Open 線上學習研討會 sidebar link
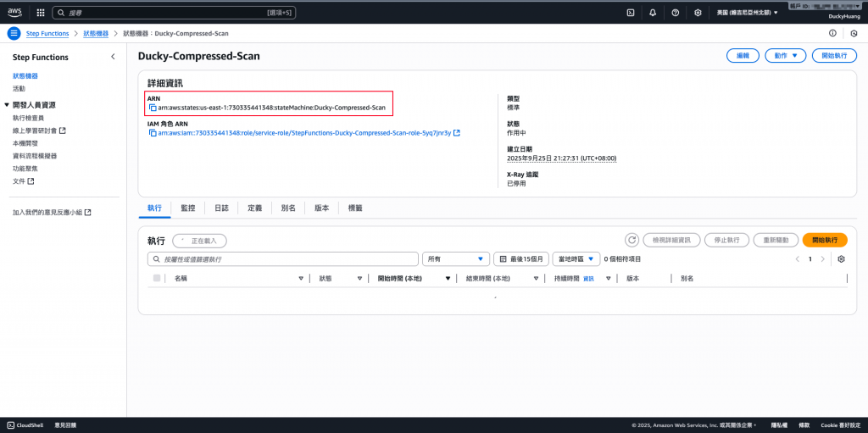This screenshot has height=433, width=868. pyautogui.click(x=39, y=130)
